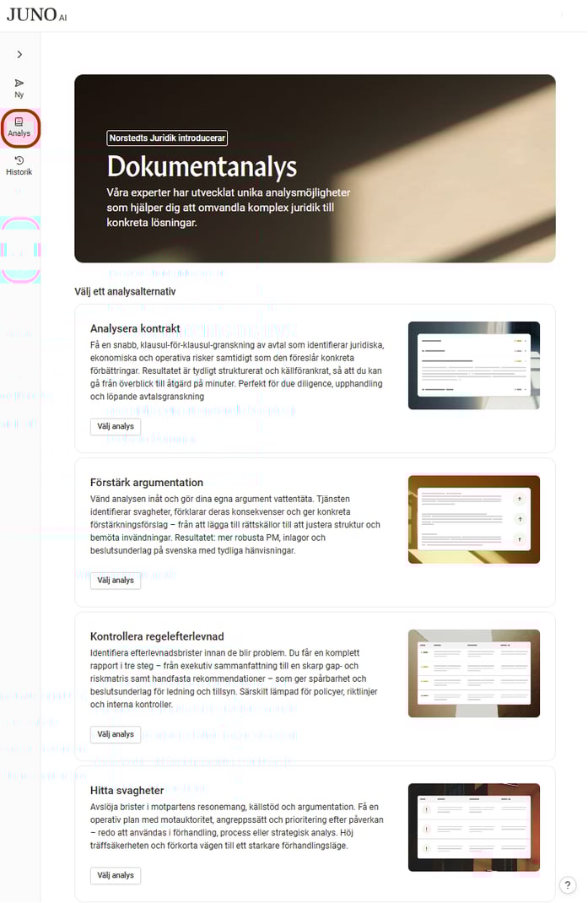588x903 pixels.
Task: Click Välj analys under Förstärk argumentation
Action: pos(116,581)
